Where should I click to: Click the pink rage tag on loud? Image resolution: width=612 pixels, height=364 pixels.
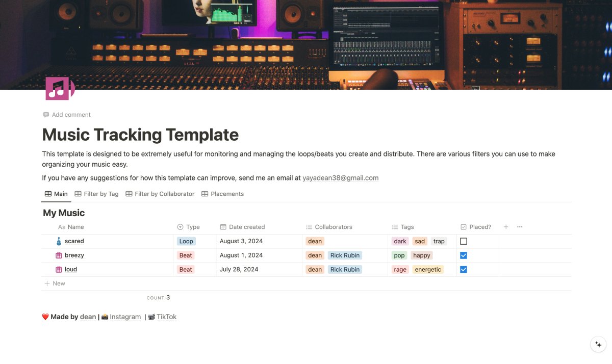400,270
